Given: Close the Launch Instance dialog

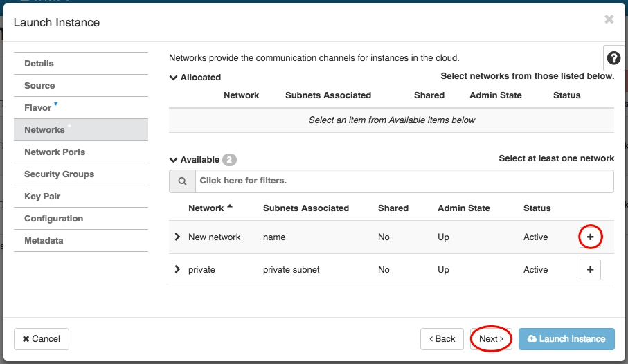Looking at the screenshot, I should pos(609,19).
